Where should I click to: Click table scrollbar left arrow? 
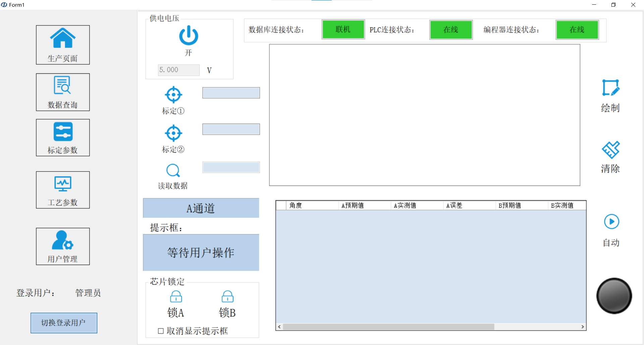click(279, 327)
